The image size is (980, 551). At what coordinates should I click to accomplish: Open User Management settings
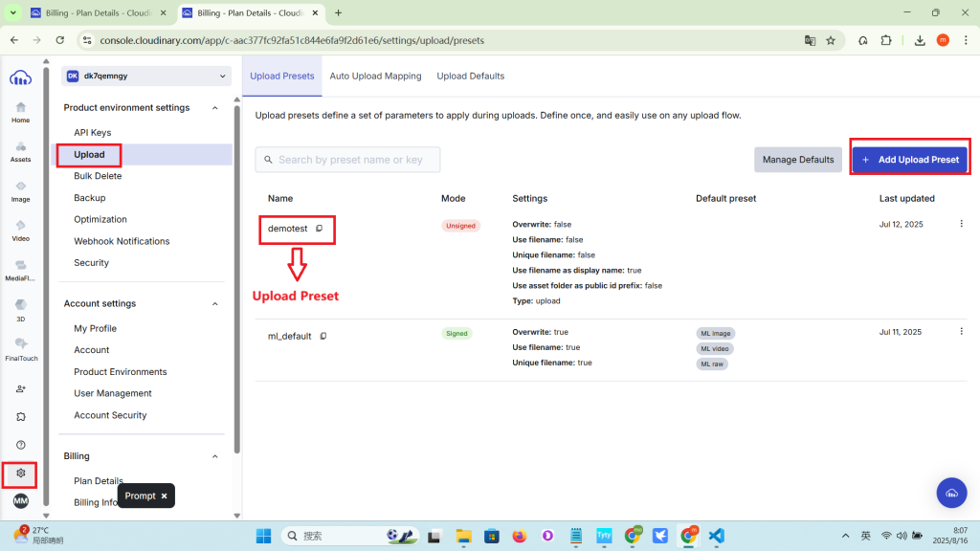coord(113,393)
